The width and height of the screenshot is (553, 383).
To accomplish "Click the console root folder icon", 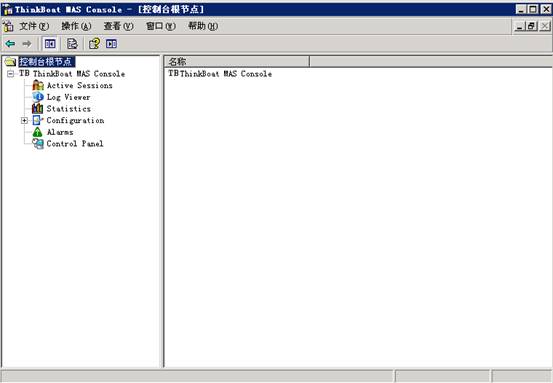I will coord(10,62).
